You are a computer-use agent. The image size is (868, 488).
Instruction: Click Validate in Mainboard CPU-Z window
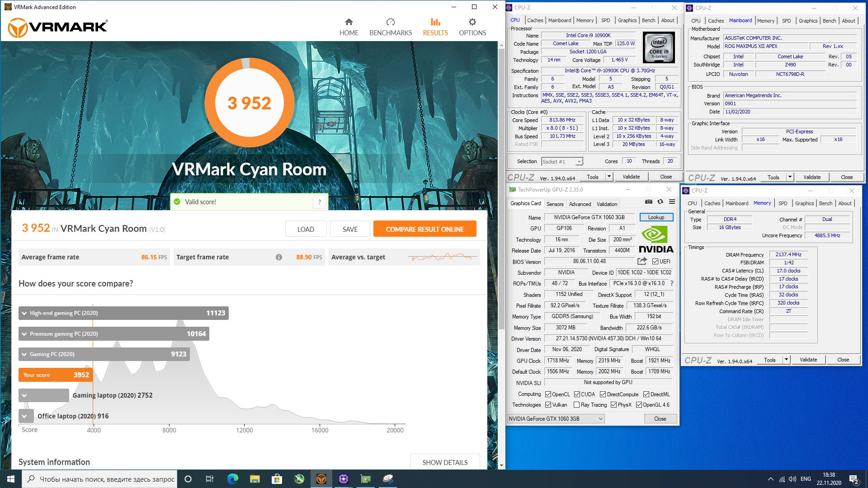tap(812, 177)
